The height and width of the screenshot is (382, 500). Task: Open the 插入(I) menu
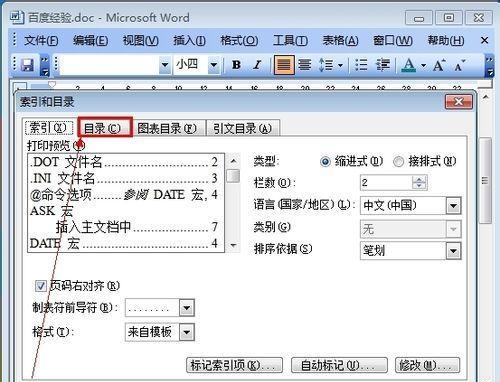tap(189, 41)
